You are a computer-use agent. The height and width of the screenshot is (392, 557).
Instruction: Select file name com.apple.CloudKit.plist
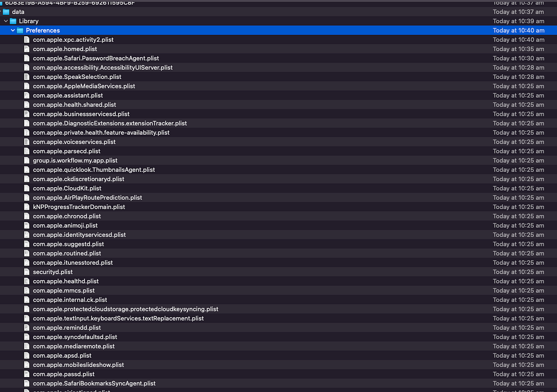(67, 188)
